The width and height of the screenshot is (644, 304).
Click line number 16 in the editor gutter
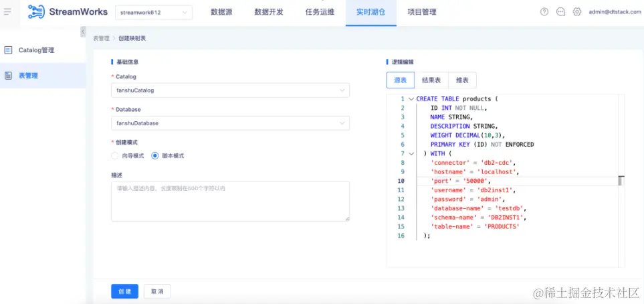(x=401, y=236)
